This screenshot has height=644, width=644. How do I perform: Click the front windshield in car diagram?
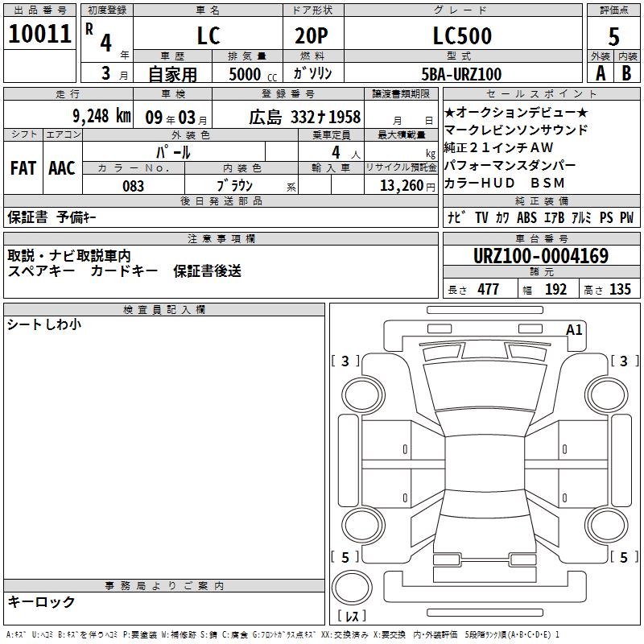485,386
